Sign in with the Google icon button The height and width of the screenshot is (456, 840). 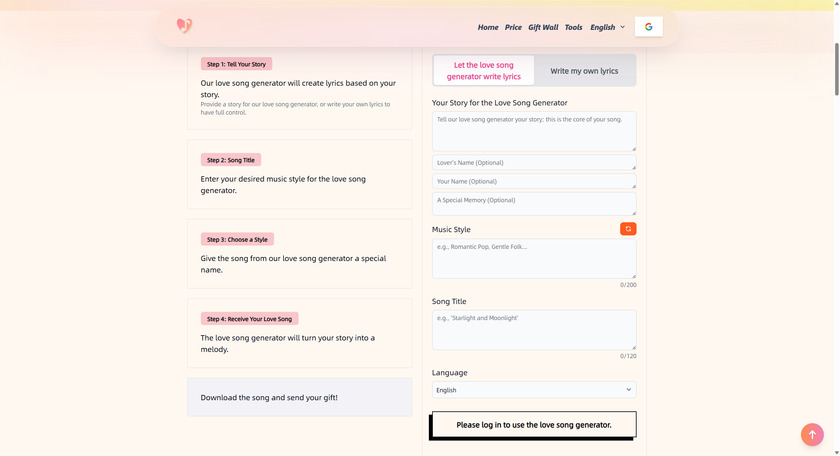pyautogui.click(x=648, y=27)
